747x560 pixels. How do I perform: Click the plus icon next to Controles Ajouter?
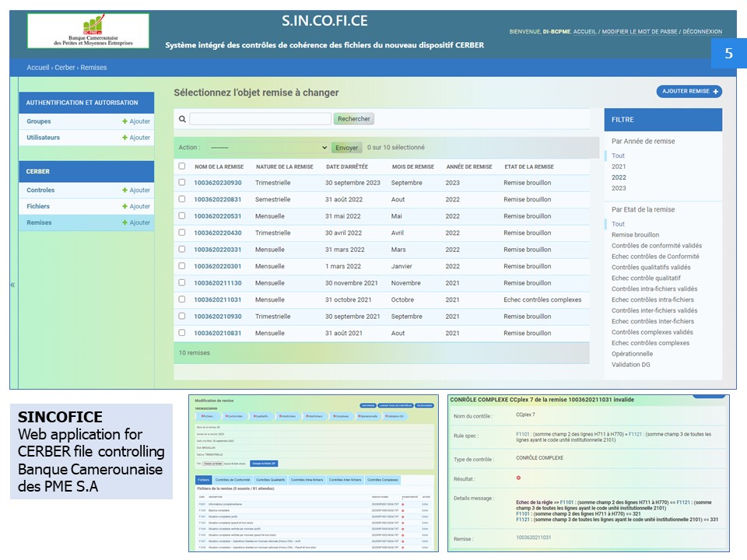[124, 190]
